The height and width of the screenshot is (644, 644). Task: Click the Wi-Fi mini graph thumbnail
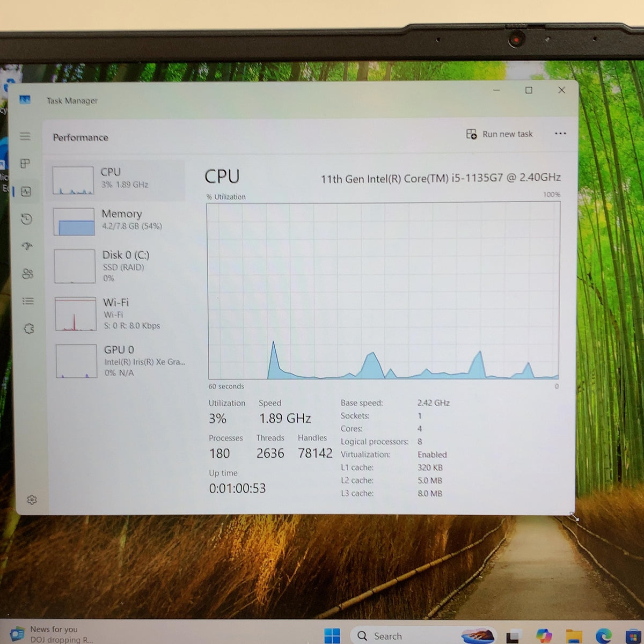tap(76, 313)
